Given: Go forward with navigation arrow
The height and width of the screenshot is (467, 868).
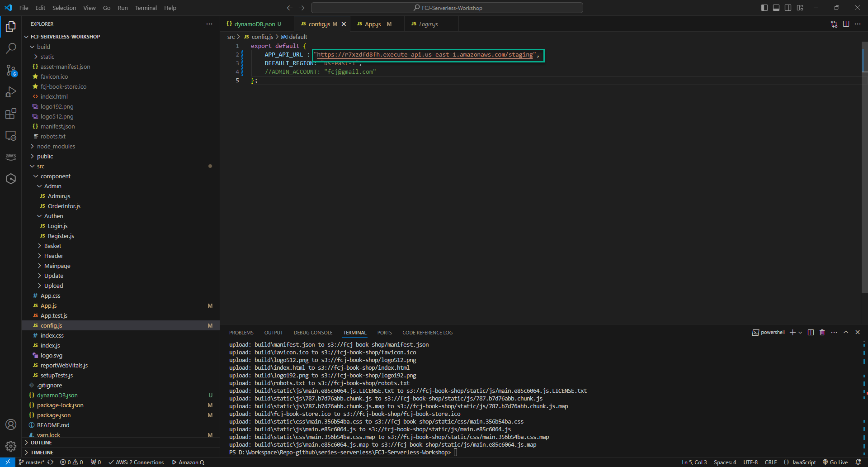Looking at the screenshot, I should (x=302, y=8).
